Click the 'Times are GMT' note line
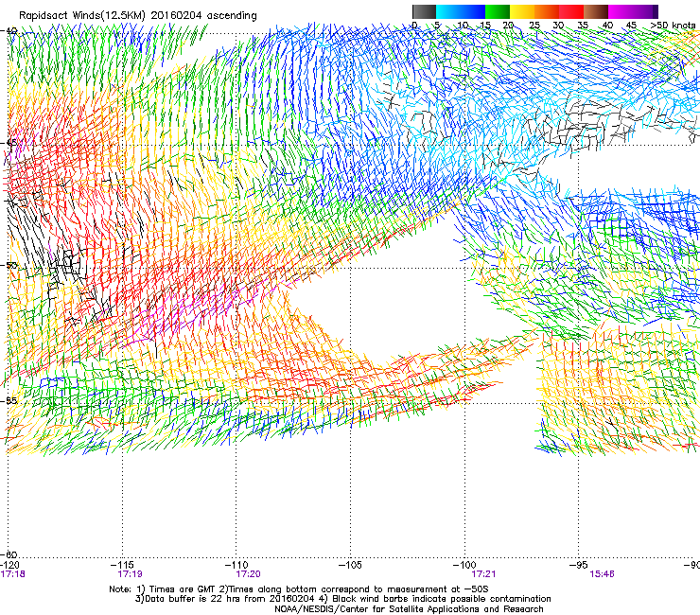 (299, 589)
